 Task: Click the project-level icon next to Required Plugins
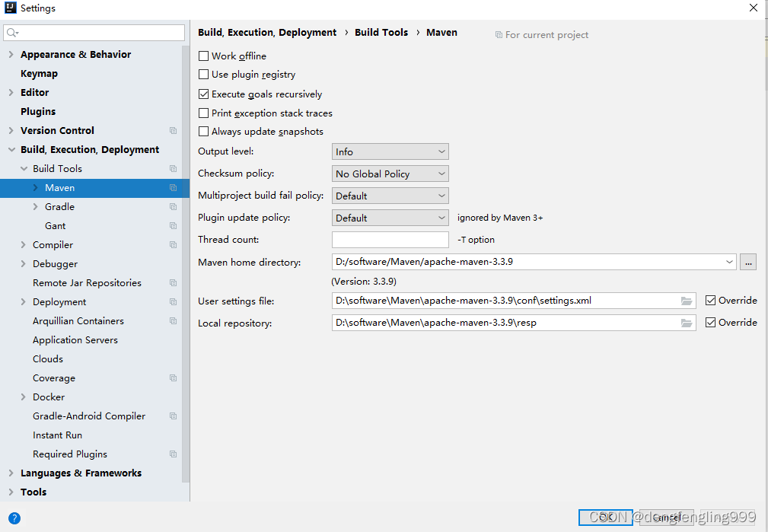[173, 454]
